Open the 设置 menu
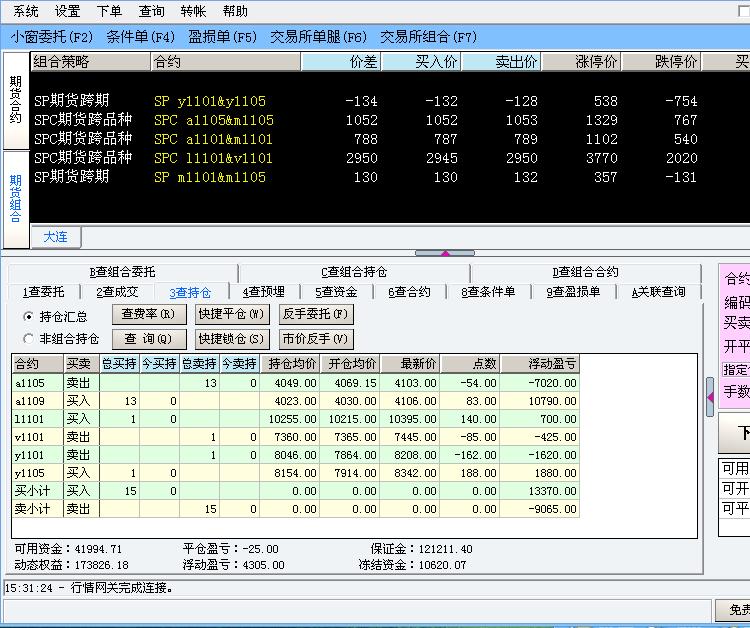 click(67, 11)
